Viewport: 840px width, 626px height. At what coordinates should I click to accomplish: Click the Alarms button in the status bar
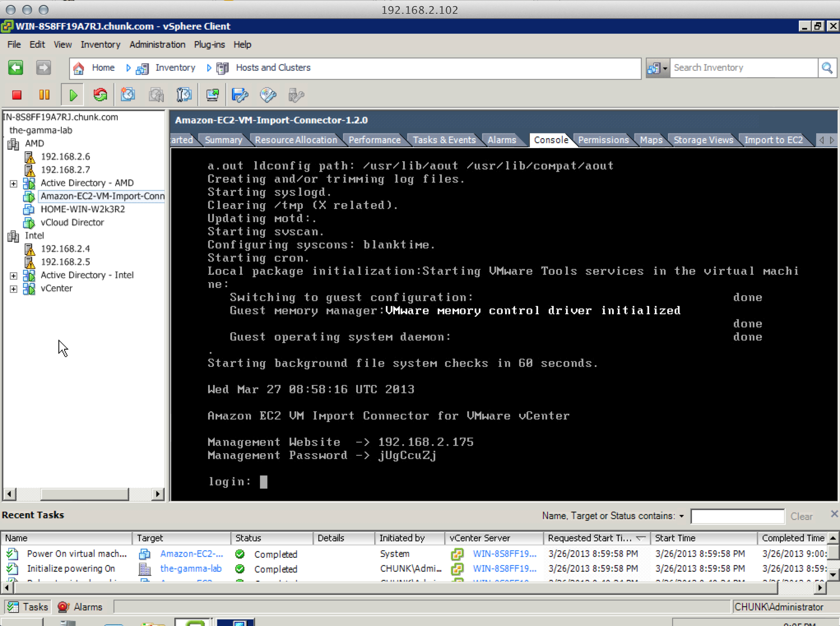[x=81, y=607]
